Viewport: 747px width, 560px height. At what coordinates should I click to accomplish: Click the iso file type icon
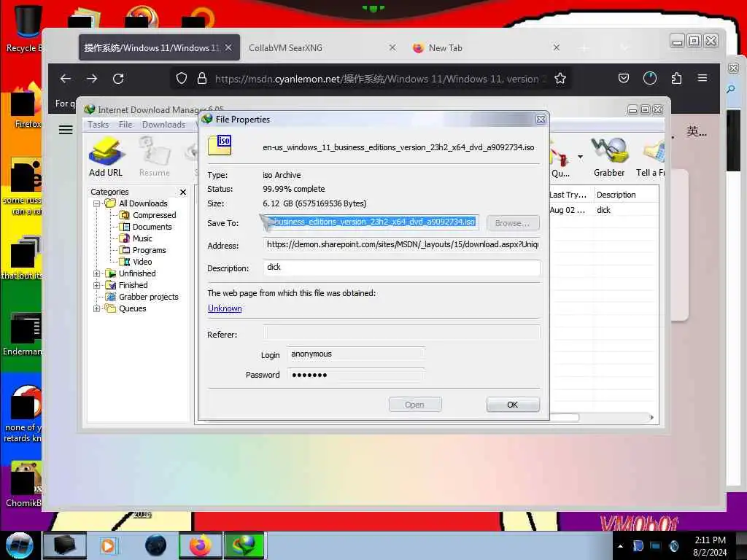220,145
